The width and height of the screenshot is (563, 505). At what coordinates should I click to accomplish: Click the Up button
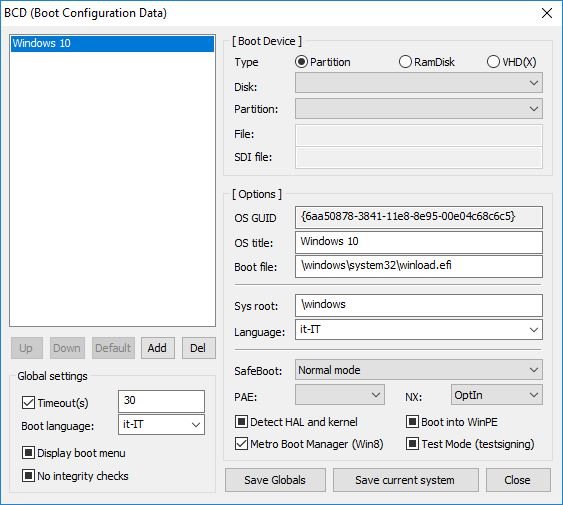[27, 348]
